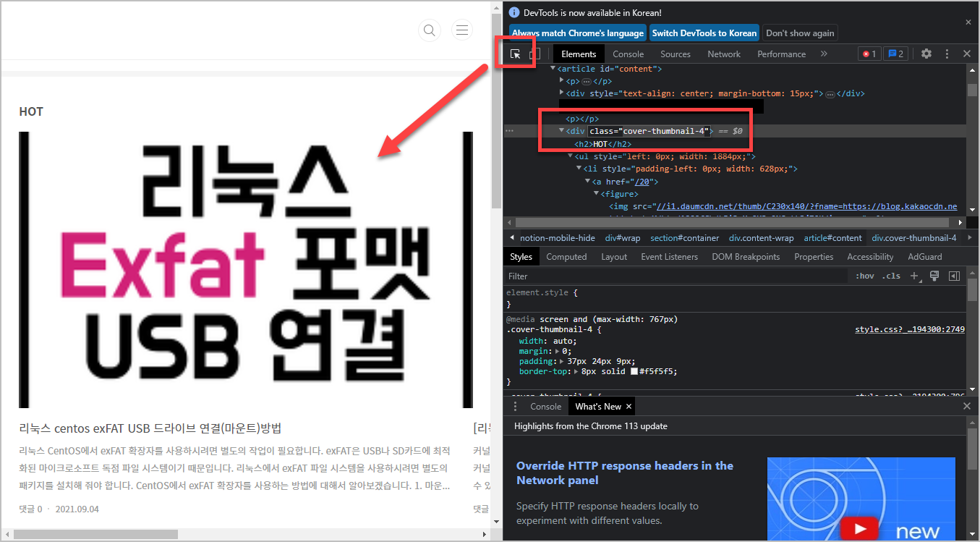This screenshot has width=980, height=542.
Task: Toggle the .cls class editor button
Action: tap(891, 276)
